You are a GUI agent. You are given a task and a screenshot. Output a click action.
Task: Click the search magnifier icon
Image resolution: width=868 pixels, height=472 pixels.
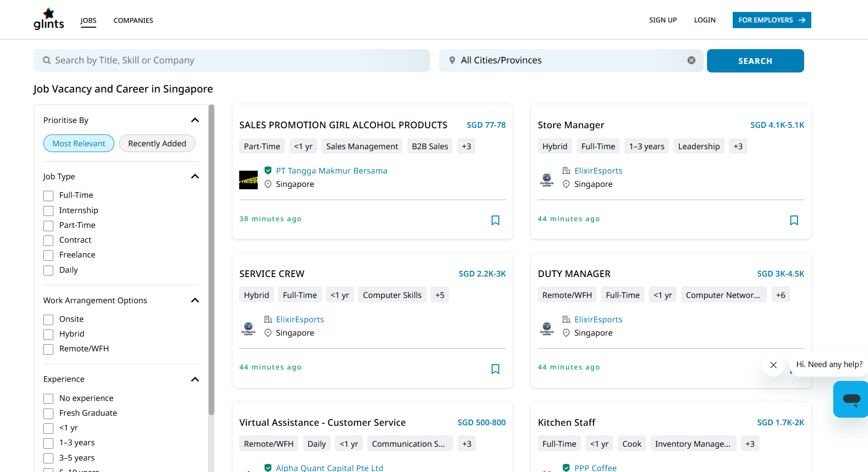tap(47, 61)
